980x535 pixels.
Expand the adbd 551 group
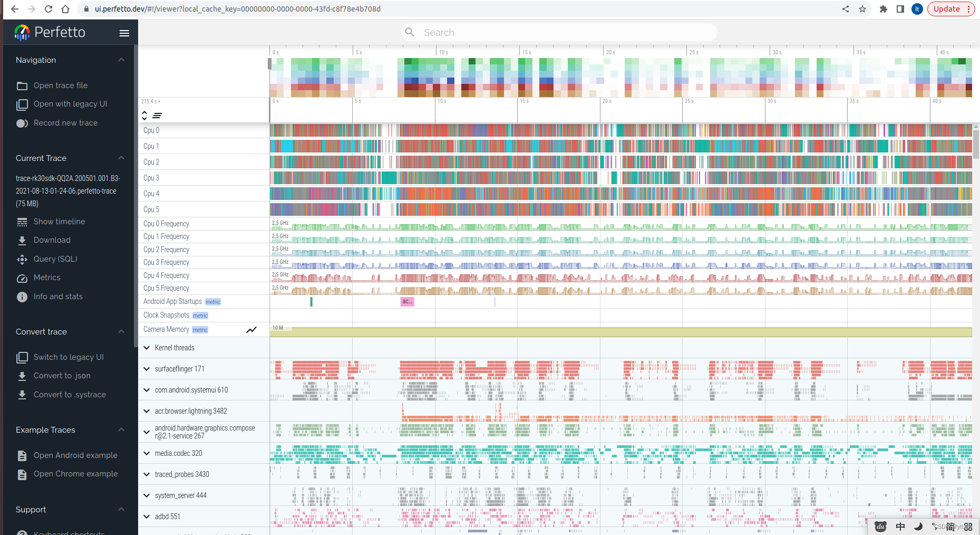point(147,517)
